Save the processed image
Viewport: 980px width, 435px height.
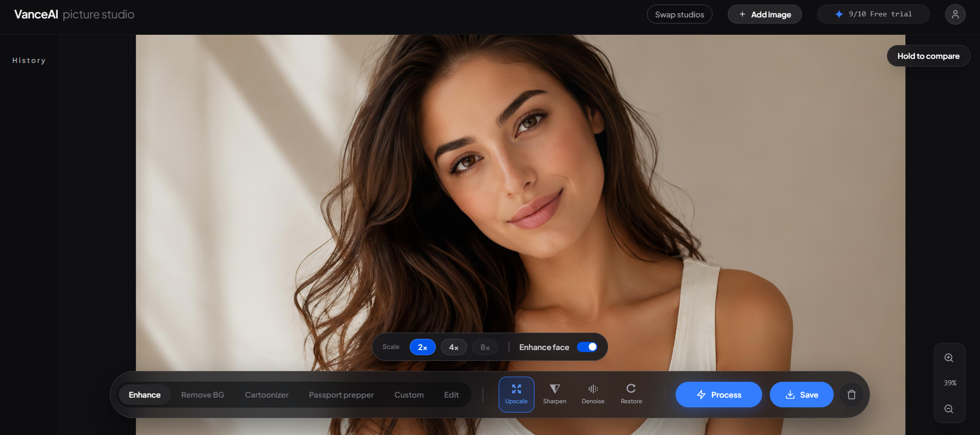[801, 395]
